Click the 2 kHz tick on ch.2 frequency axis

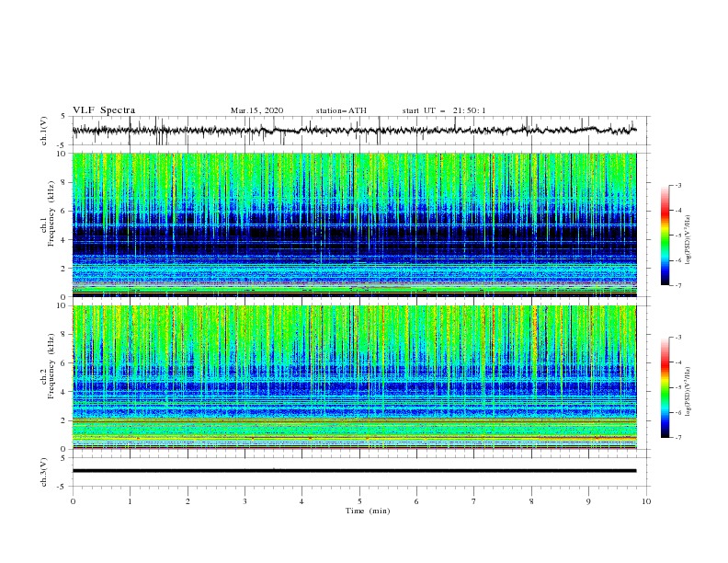(65, 420)
